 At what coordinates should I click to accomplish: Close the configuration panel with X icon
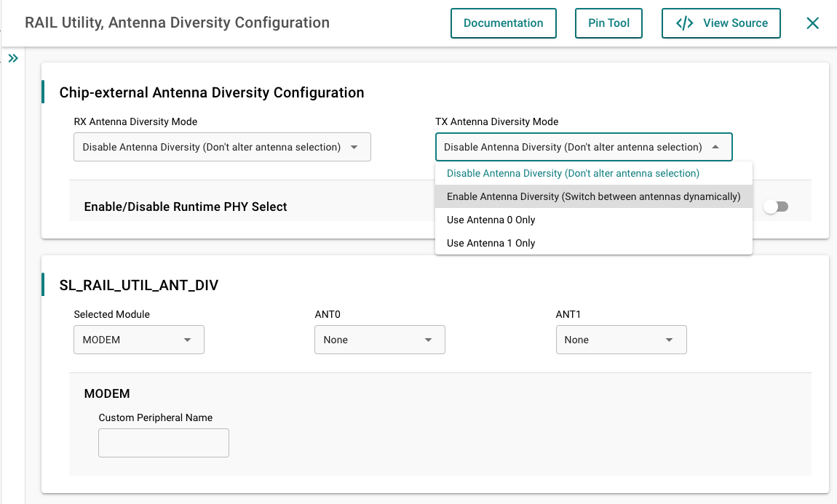pos(813,23)
